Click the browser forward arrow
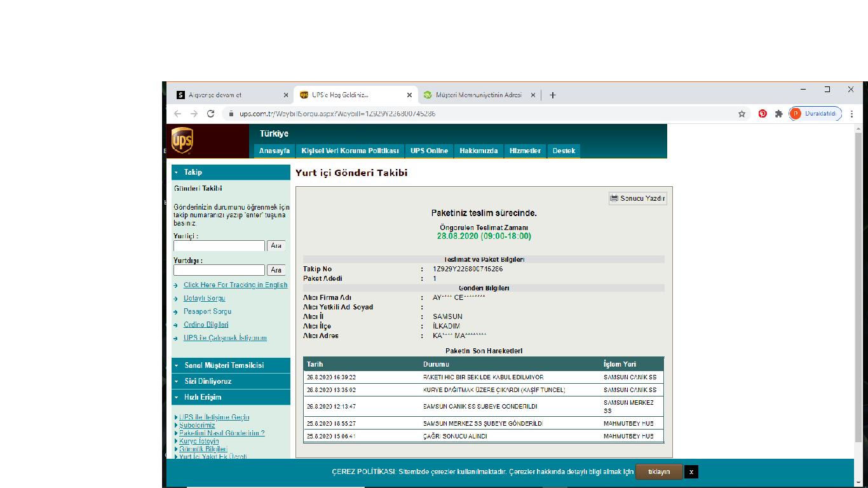868x488 pixels. [194, 114]
